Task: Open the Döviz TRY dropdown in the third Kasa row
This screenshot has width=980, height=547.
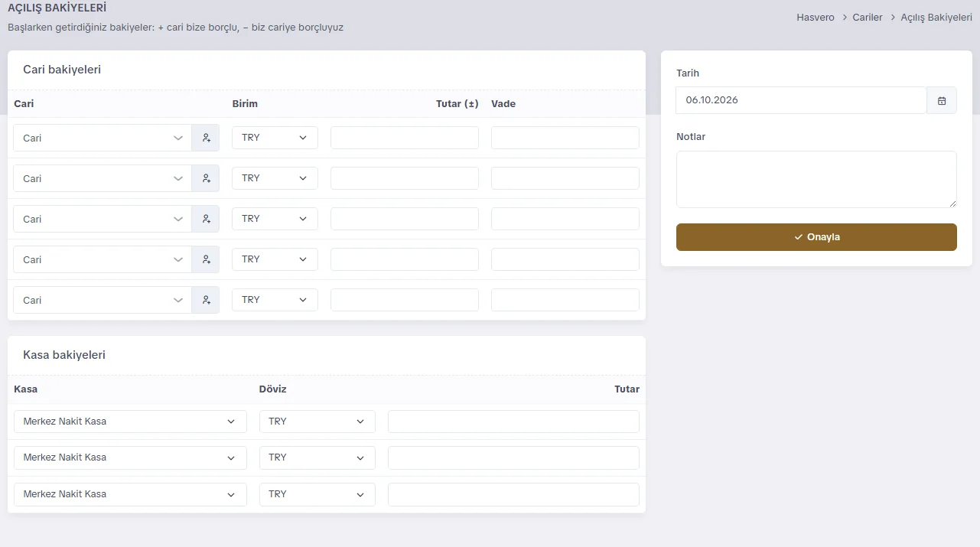Action: tap(317, 494)
